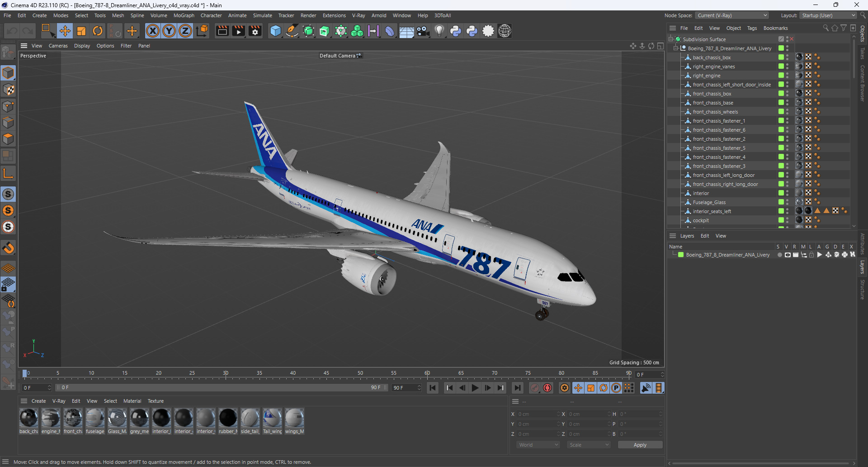Toggle back_chassis_box layer green square
868x467 pixels.
[x=781, y=57]
